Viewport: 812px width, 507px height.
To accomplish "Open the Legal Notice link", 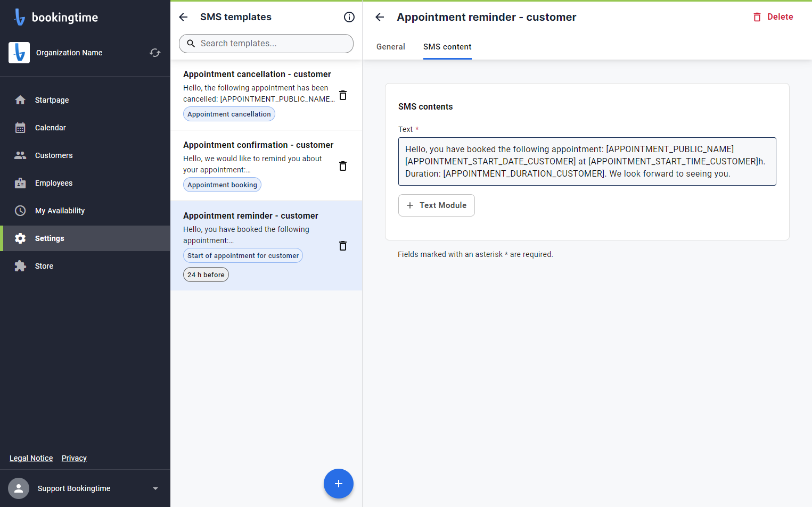I will click(x=31, y=458).
